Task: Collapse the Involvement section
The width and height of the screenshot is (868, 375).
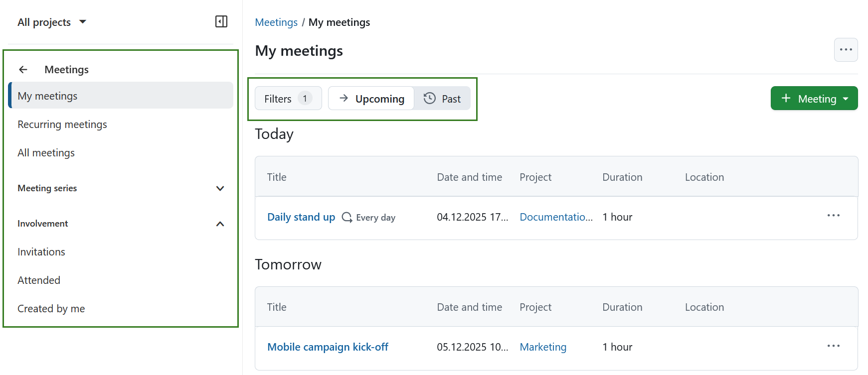Action: coord(220,224)
